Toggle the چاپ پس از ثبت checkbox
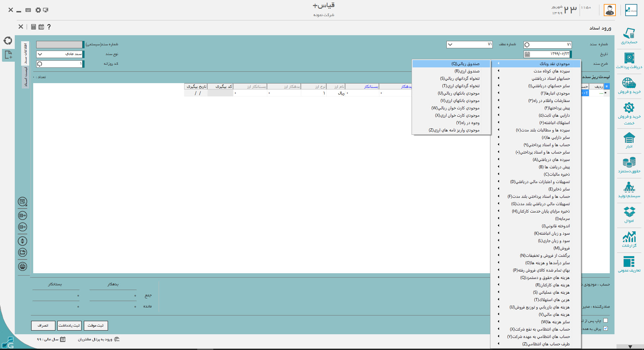Screen dimensions: 644x350 (x=605, y=320)
